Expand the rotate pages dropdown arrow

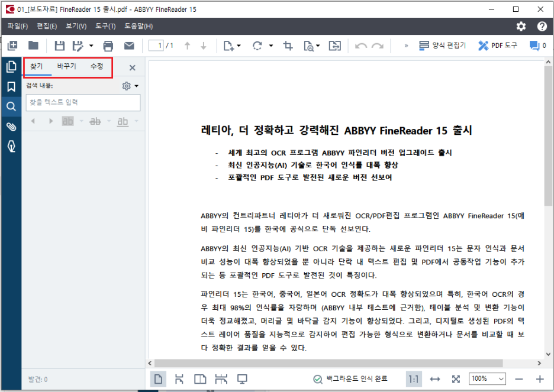click(x=271, y=46)
